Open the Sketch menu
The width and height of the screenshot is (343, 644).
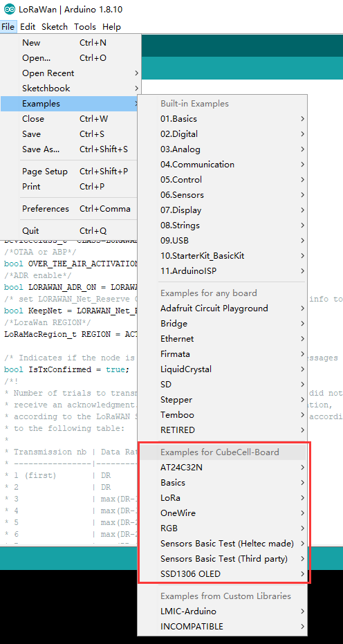coord(54,27)
